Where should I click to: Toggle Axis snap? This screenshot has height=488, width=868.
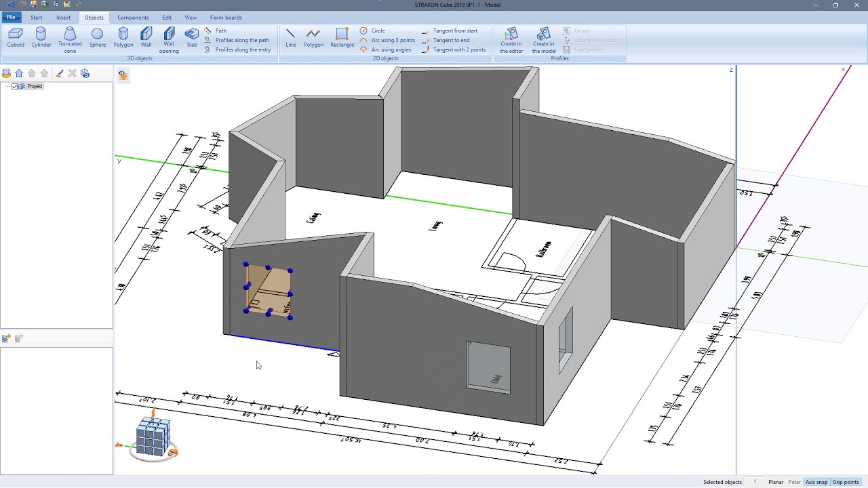(x=816, y=482)
